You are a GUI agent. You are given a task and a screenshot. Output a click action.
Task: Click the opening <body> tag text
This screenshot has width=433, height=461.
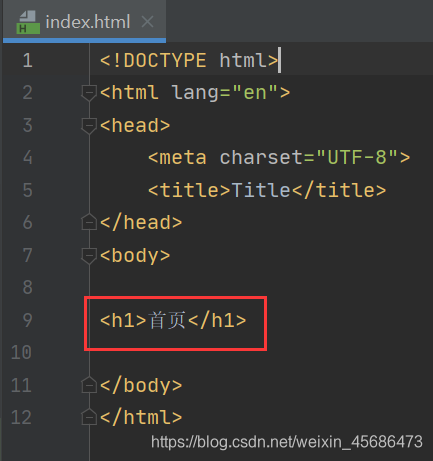(135, 256)
